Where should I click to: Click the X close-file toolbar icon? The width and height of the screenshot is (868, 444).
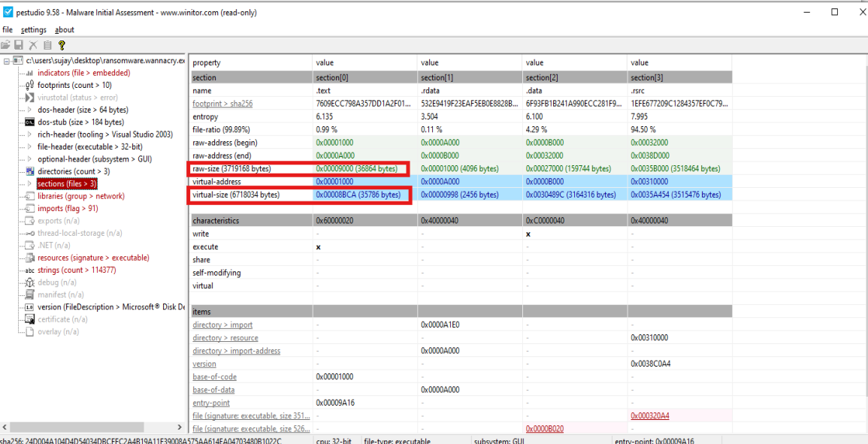33,45
